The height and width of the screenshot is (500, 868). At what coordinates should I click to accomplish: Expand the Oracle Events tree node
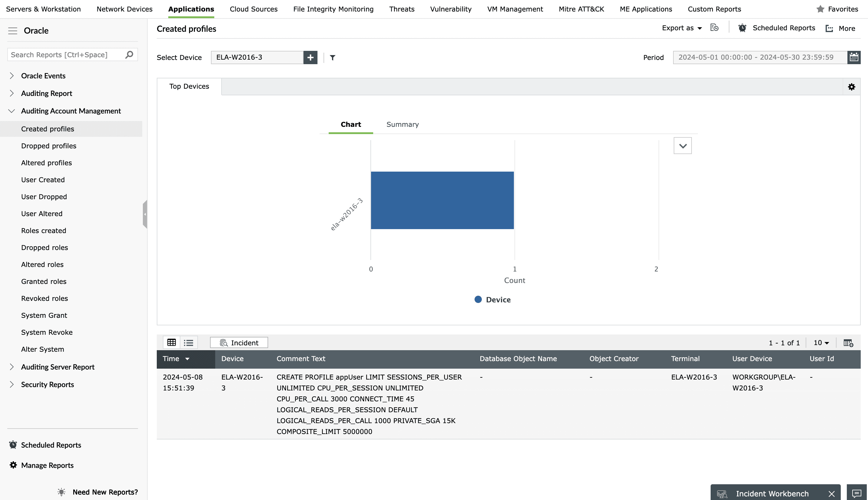(12, 76)
